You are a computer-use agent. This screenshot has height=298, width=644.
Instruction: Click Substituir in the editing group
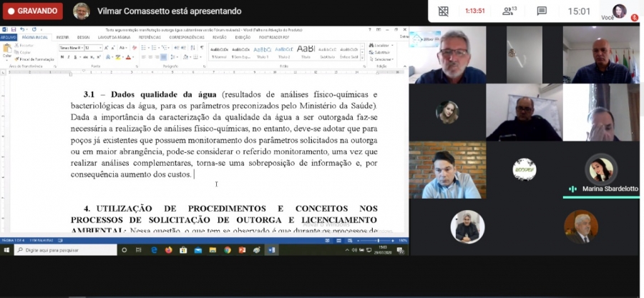coord(379,52)
